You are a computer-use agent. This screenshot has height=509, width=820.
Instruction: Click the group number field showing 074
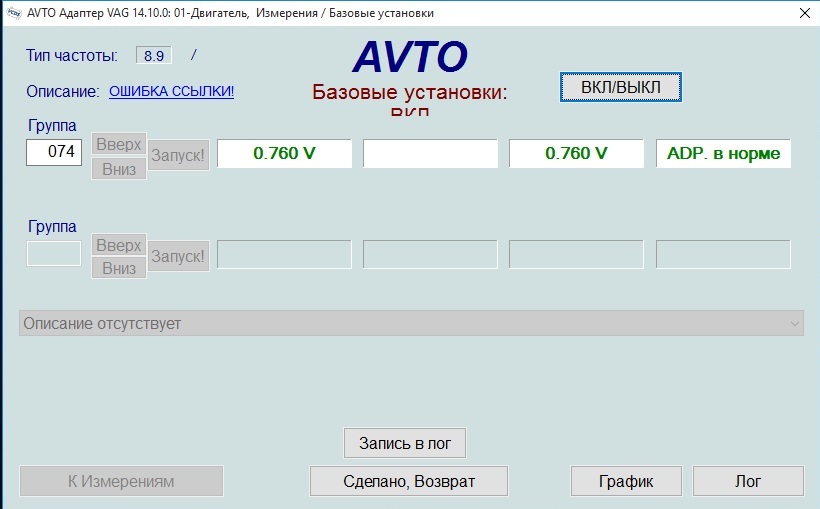point(54,152)
